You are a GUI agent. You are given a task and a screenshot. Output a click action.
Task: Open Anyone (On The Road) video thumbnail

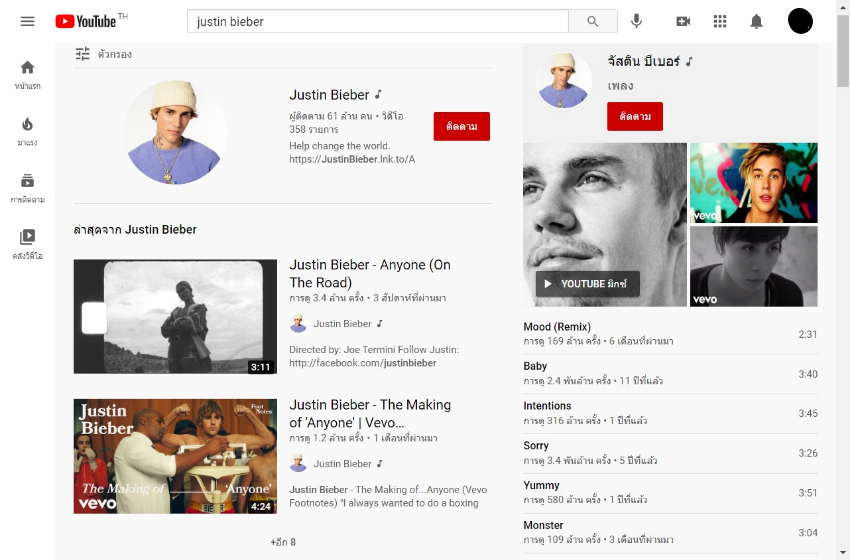175,317
